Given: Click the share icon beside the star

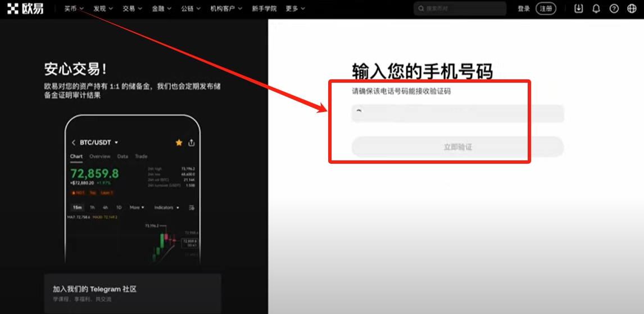Looking at the screenshot, I should (192, 143).
